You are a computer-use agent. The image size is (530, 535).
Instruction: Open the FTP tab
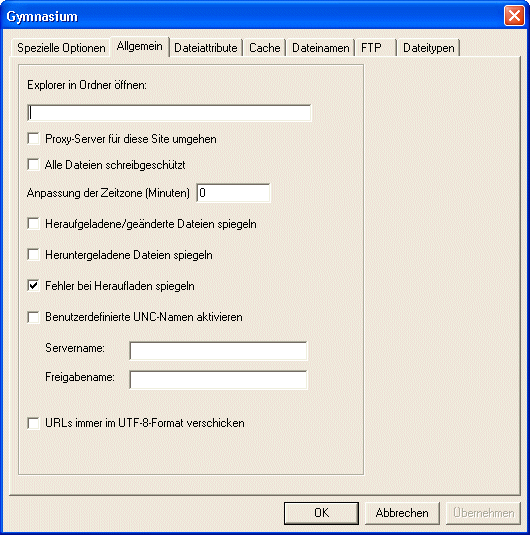[375, 48]
